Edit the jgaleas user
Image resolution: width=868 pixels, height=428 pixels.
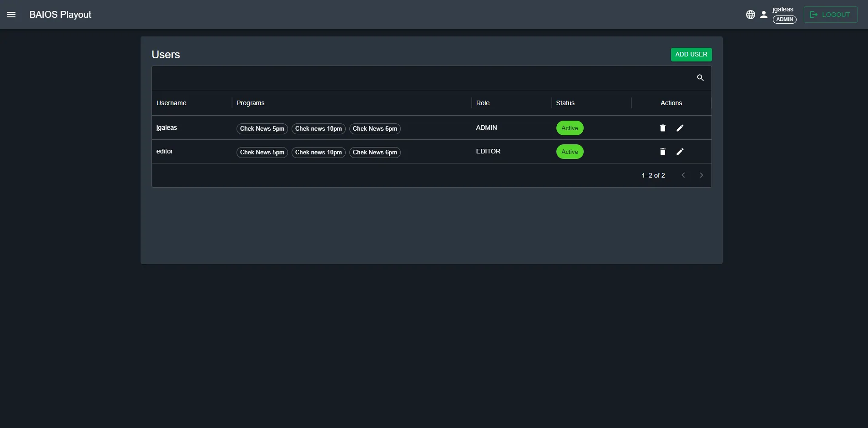point(680,128)
